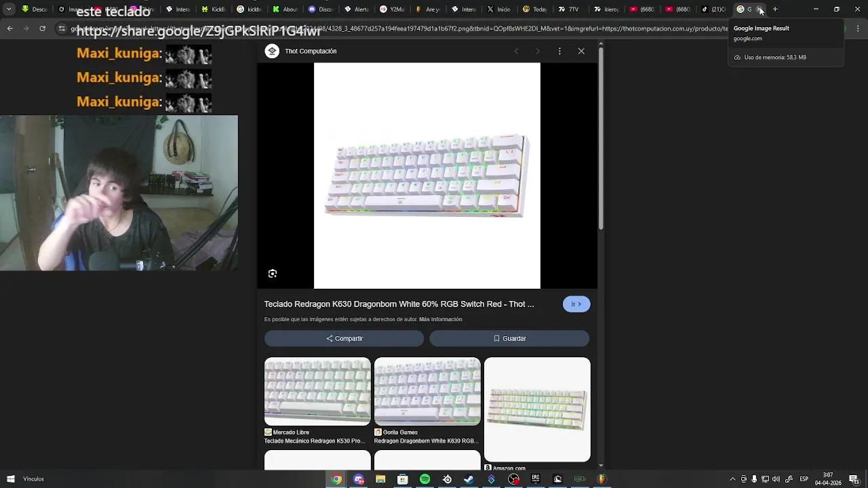Screen dimensions: 868x488
Task: Go to the previous image result arrow
Action: coord(516,51)
